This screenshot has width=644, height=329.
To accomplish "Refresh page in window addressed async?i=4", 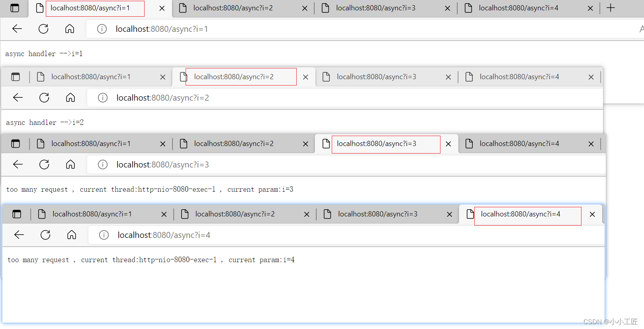I will 45,235.
